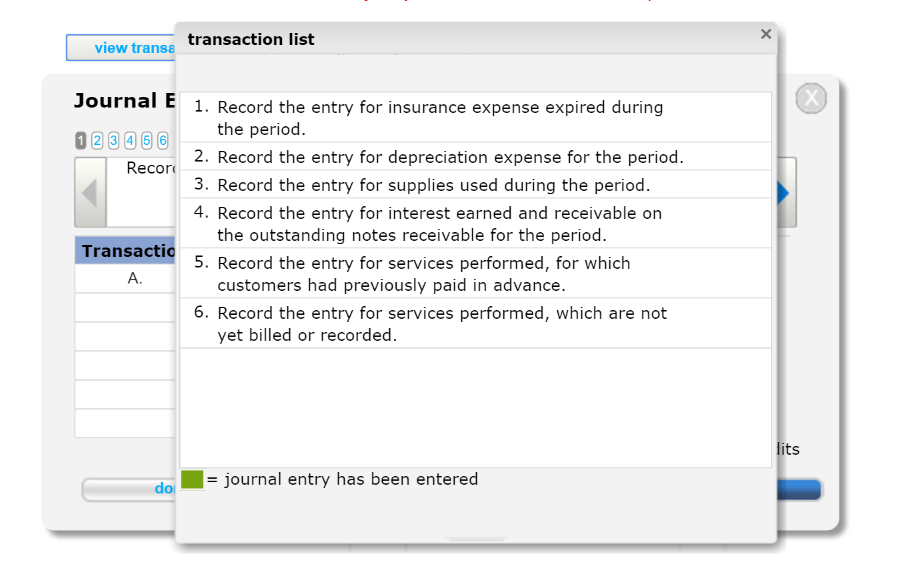
Task: Click the Transaction A row cell
Action: (x=125, y=279)
